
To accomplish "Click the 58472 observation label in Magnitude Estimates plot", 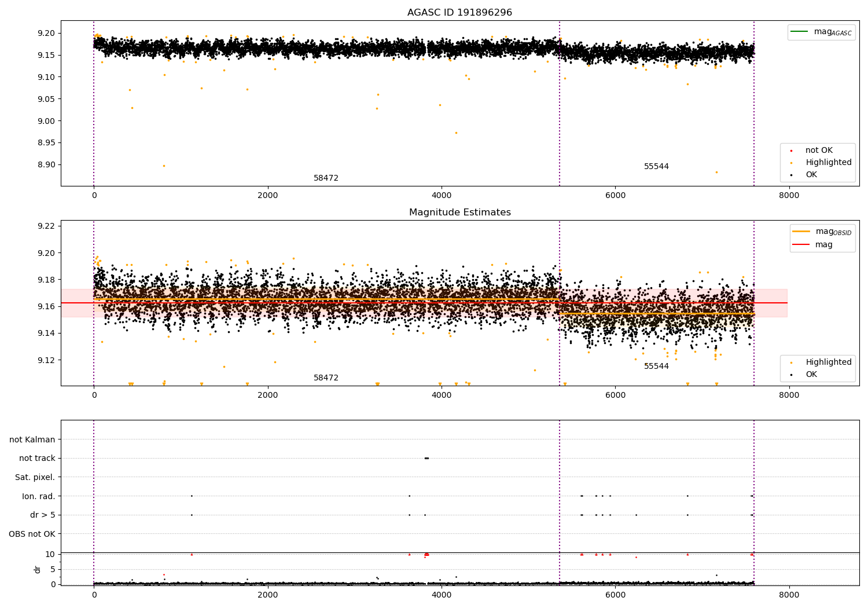I will pos(326,378).
